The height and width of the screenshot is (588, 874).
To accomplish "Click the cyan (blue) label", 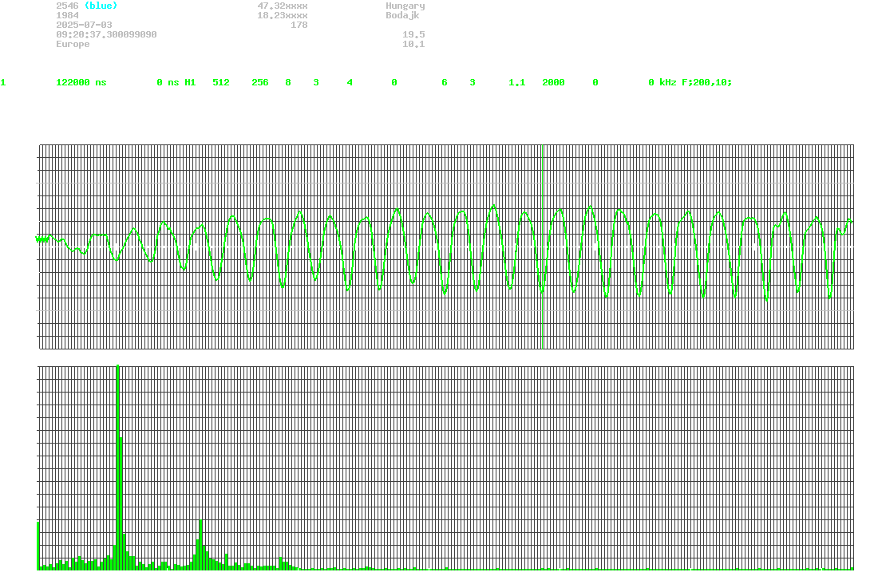I will click(x=101, y=6).
